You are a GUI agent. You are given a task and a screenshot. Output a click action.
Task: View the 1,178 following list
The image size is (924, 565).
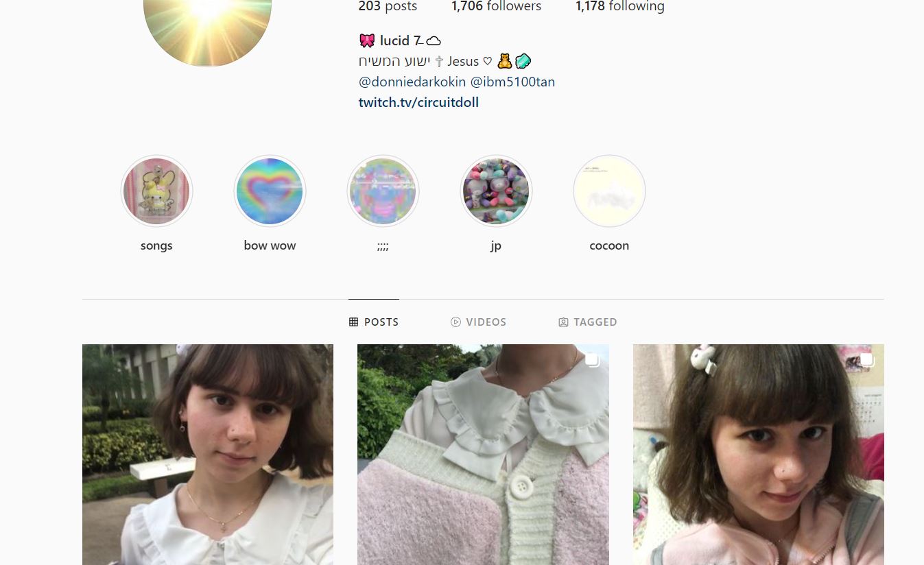(x=620, y=6)
